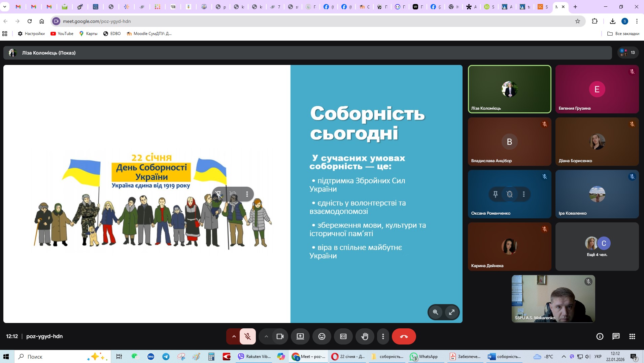The image size is (644, 363).
Task: Open the activities grid icon
Action: 632,336
